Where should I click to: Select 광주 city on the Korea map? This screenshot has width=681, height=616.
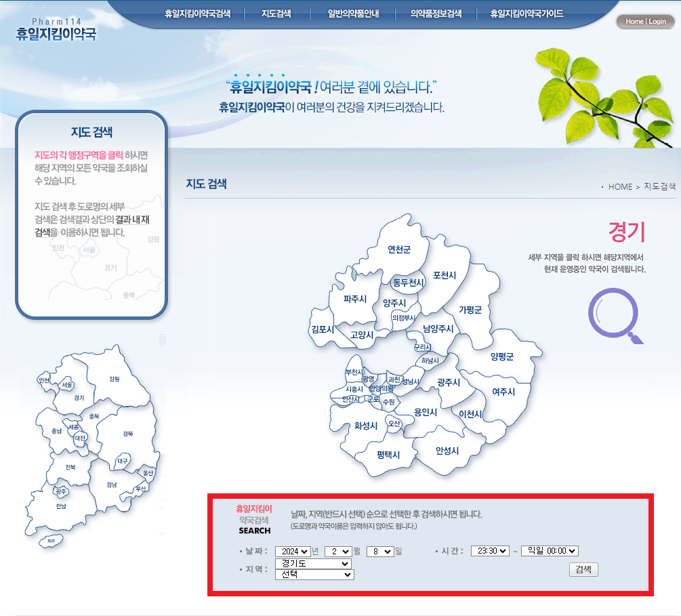coord(61,492)
